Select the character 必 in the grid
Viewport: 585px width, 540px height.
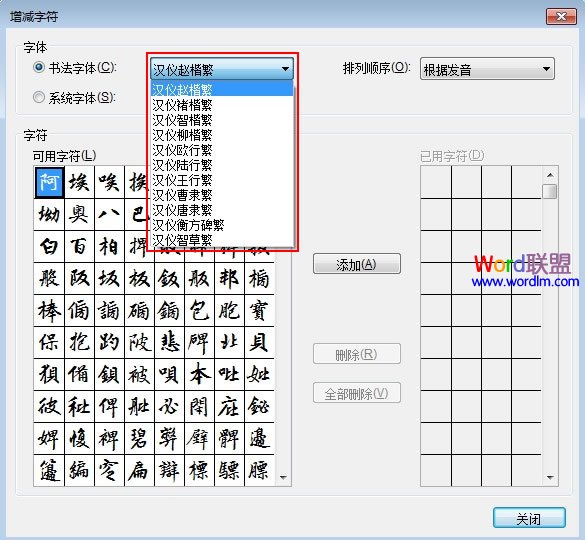[x=169, y=407]
